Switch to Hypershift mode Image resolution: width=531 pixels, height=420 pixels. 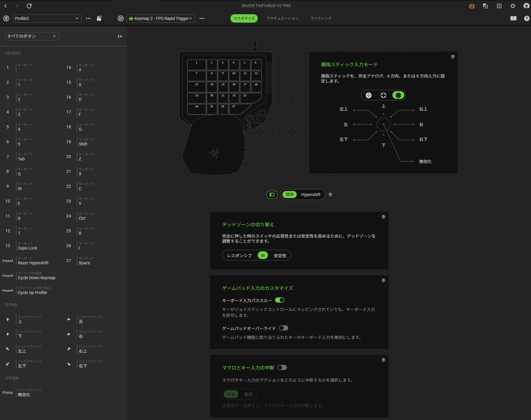click(311, 195)
